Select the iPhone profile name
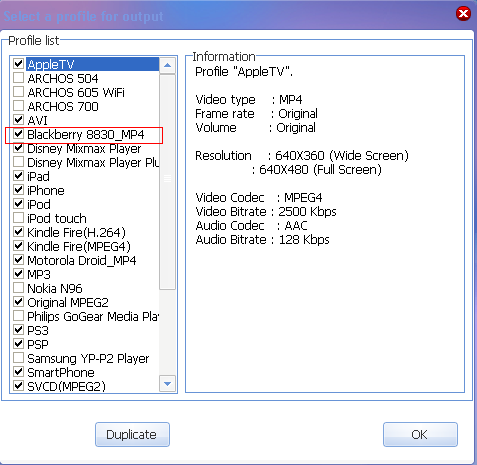477x465 pixels. point(46,191)
